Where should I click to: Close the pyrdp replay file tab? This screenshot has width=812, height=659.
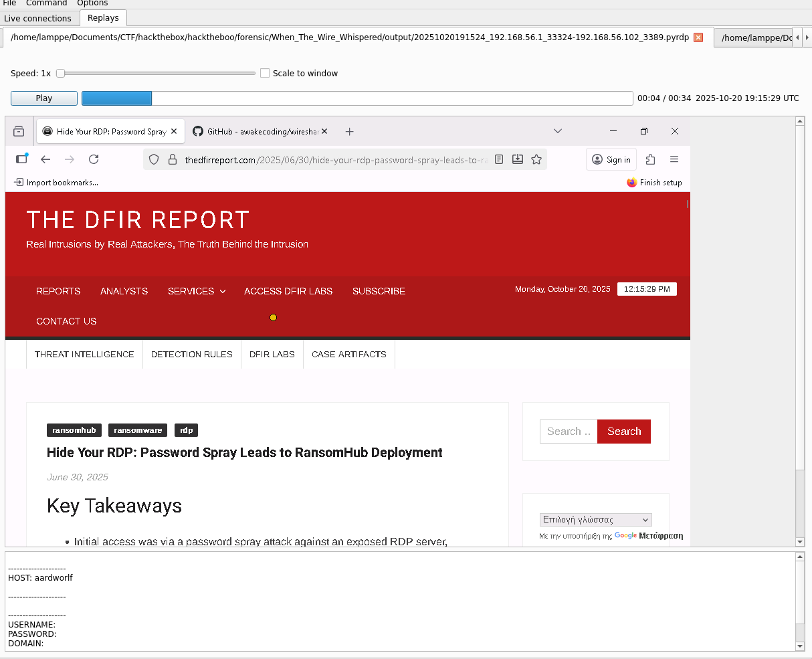(698, 37)
